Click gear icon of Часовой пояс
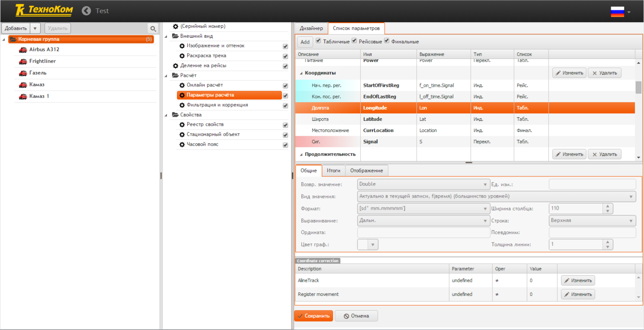 182,144
